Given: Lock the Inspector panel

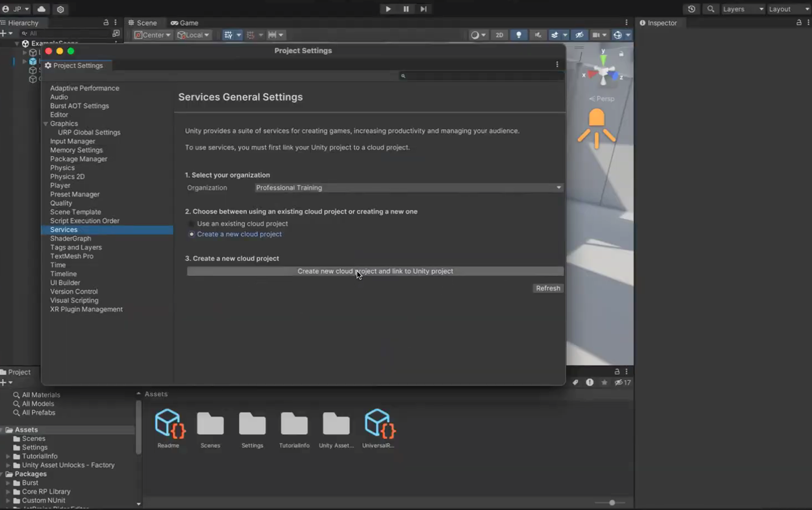Looking at the screenshot, I should click(798, 23).
